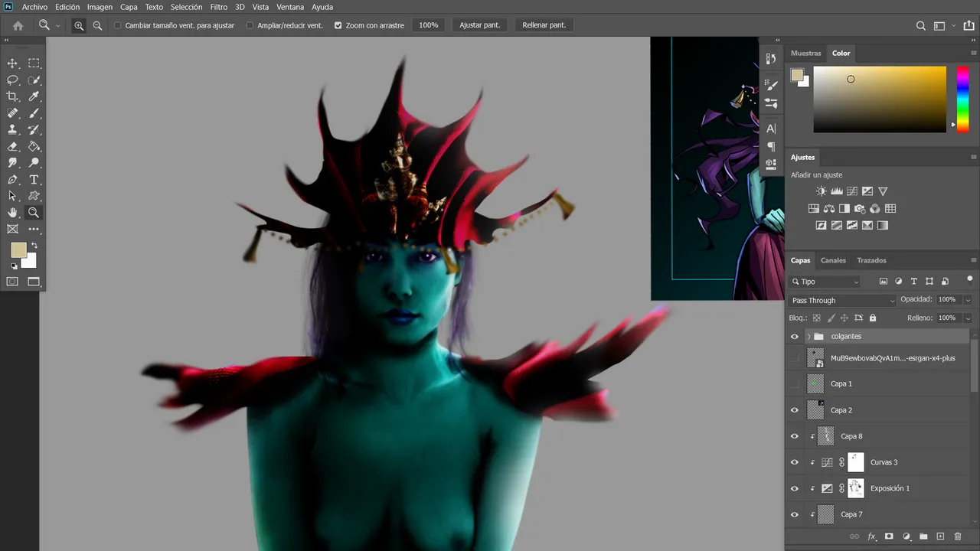Image resolution: width=980 pixels, height=551 pixels.
Task: Select the Eyedropper tool
Action: pos(34,96)
